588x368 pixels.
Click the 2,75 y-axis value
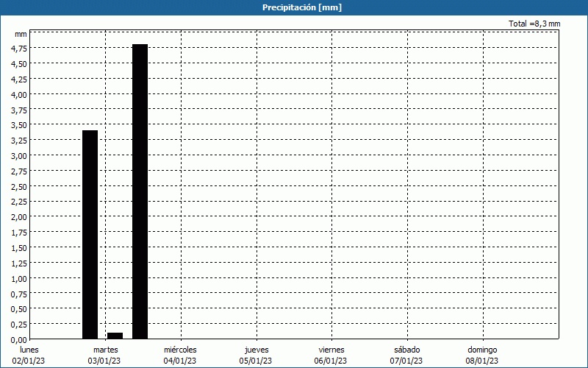pyautogui.click(x=19, y=171)
